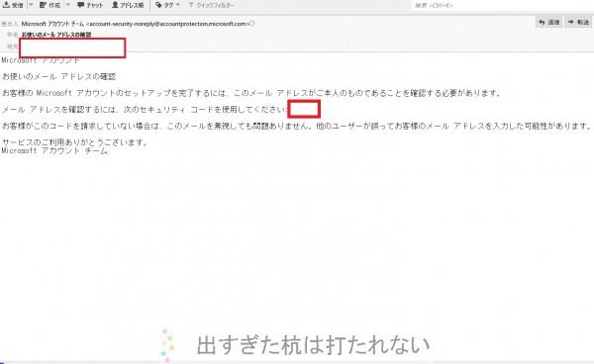Click the 作成 (Write) toolbar button
Viewport: 594px width, 364px height.
[x=50, y=5]
